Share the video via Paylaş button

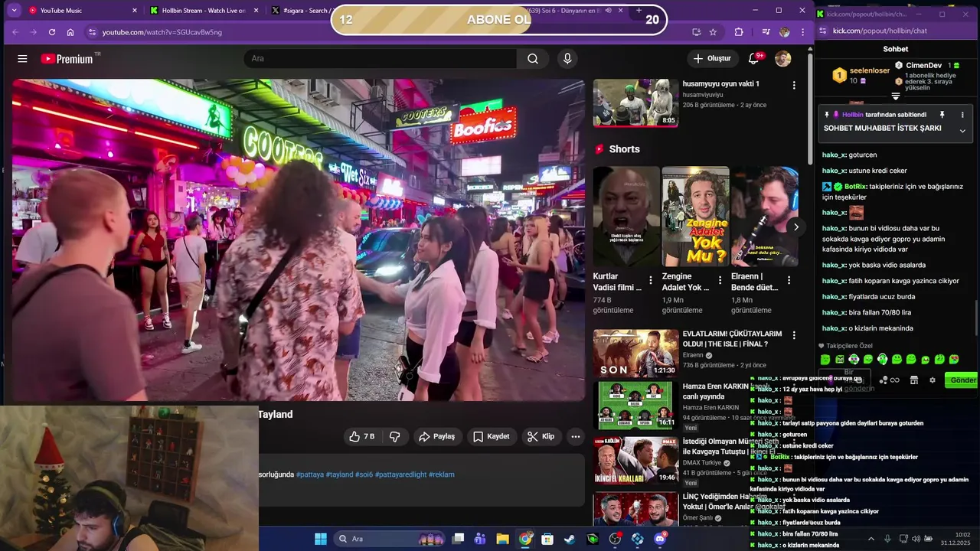[436, 436]
